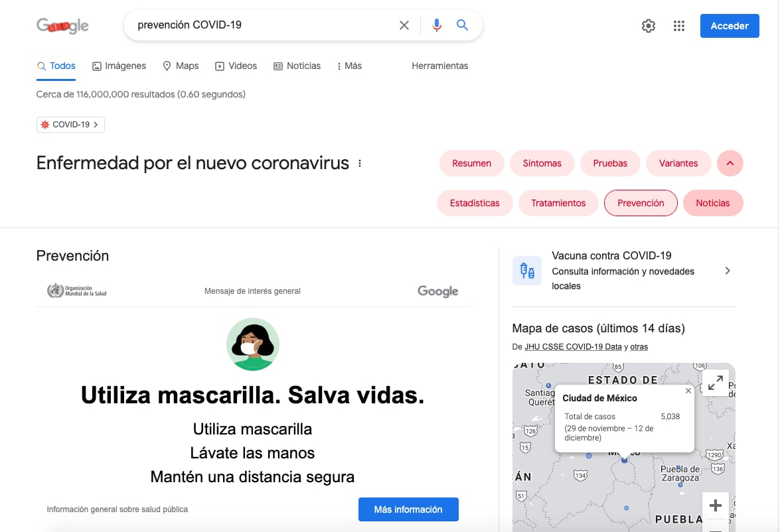
Task: Switch to the Síntomas topic chip
Action: pos(542,163)
